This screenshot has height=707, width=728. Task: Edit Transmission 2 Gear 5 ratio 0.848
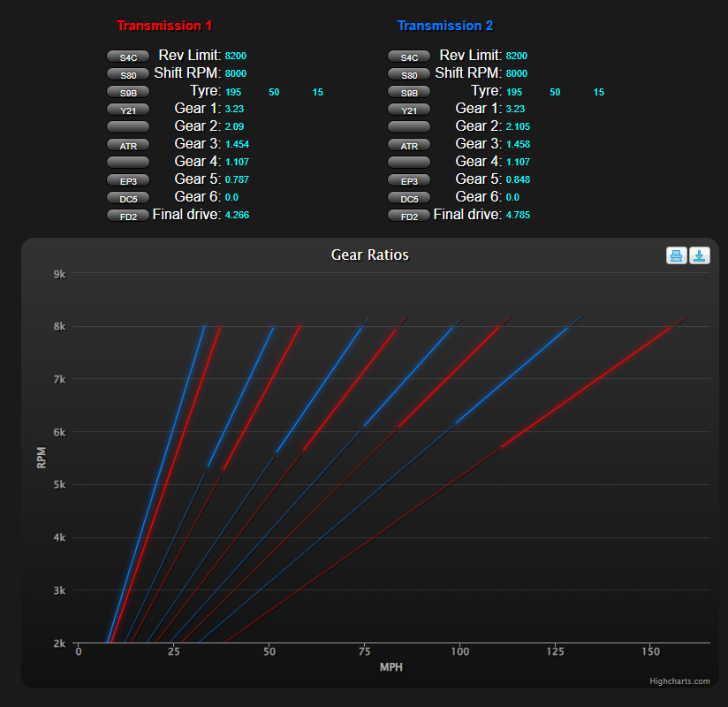(x=518, y=179)
